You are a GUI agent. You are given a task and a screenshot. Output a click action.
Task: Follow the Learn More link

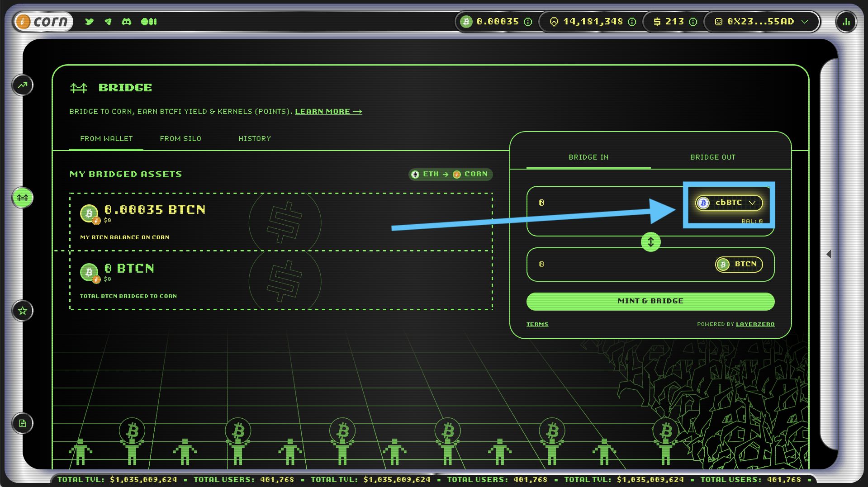(x=328, y=112)
